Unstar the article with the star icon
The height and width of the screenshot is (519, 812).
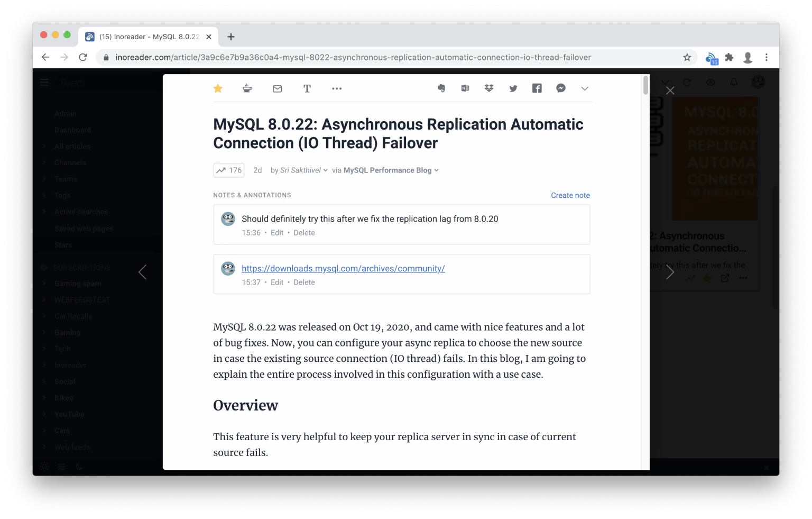click(218, 88)
